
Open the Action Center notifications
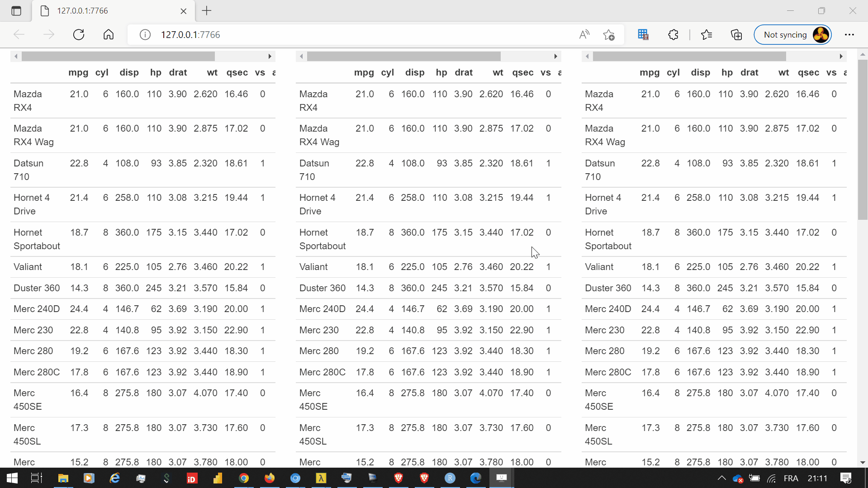point(846,478)
